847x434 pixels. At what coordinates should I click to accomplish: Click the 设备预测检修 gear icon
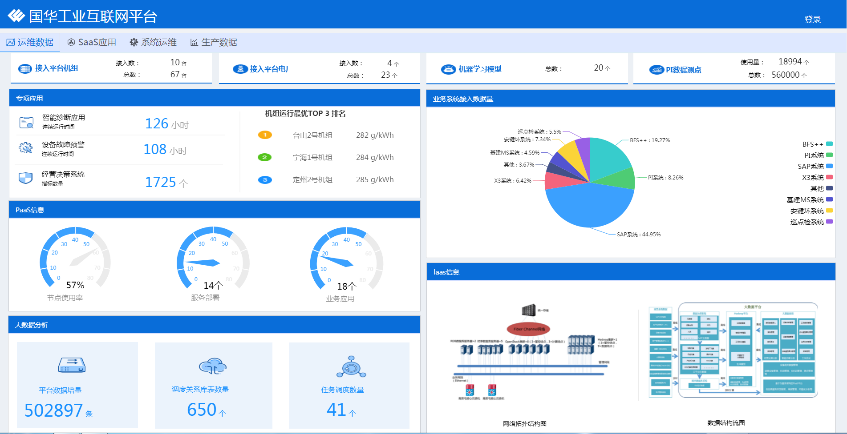click(x=27, y=149)
